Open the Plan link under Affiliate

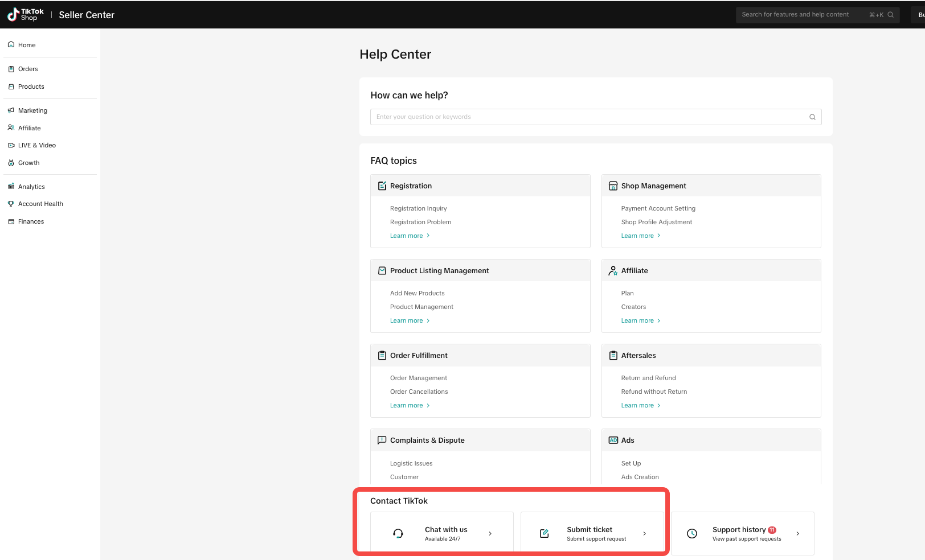pyautogui.click(x=628, y=294)
